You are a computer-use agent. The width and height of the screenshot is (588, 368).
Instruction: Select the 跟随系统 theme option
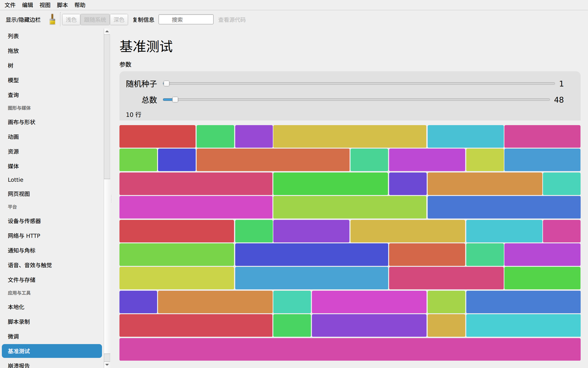coord(95,20)
